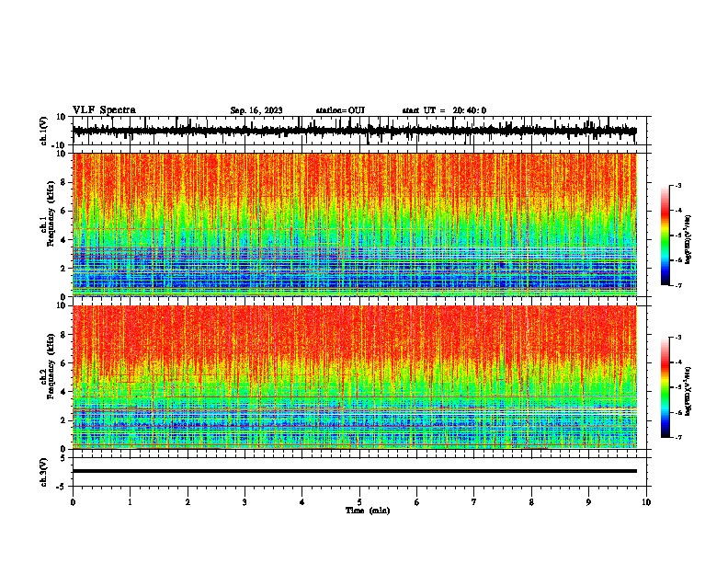
Task: Click time axis tick label "5"
Action: click(x=359, y=502)
